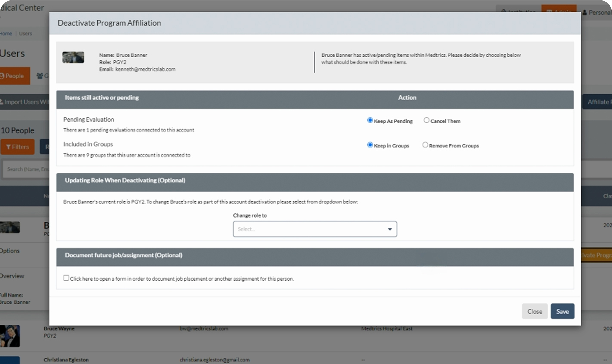Image resolution: width=612 pixels, height=364 pixels.
Task: Click the Save button
Action: (x=562, y=311)
